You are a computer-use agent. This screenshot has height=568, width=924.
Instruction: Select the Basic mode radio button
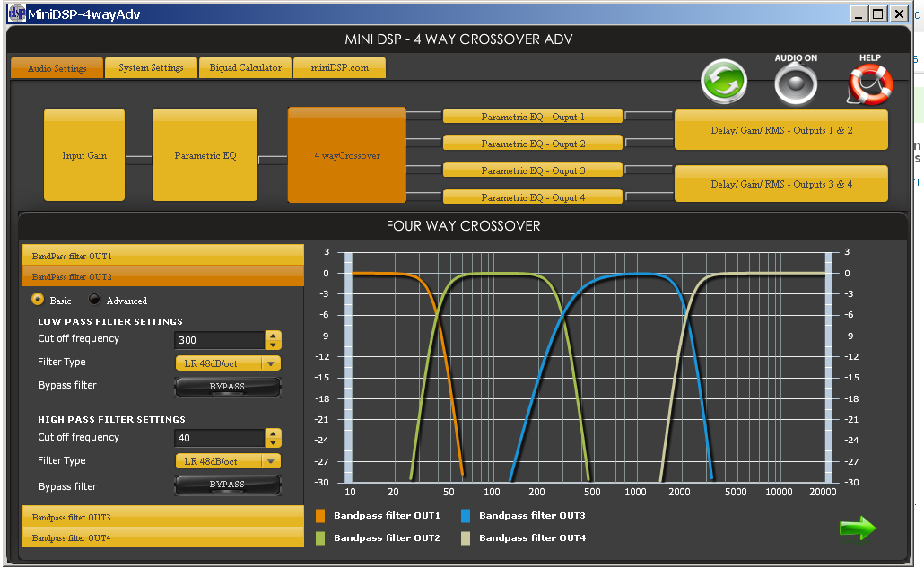(38, 300)
